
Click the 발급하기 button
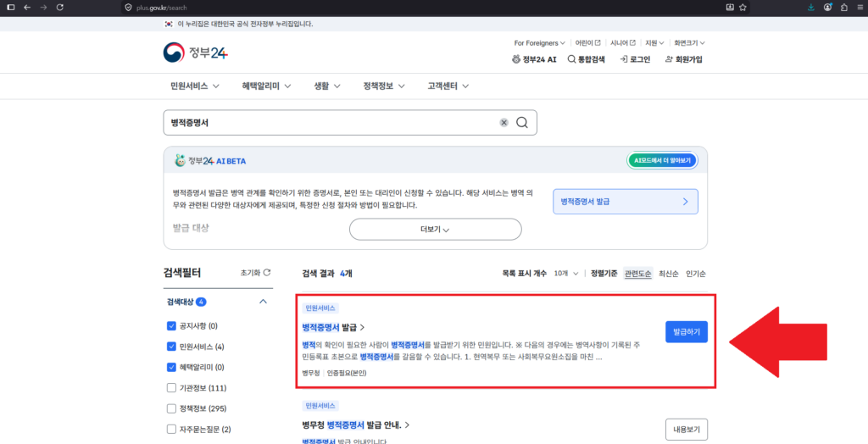[x=687, y=332]
